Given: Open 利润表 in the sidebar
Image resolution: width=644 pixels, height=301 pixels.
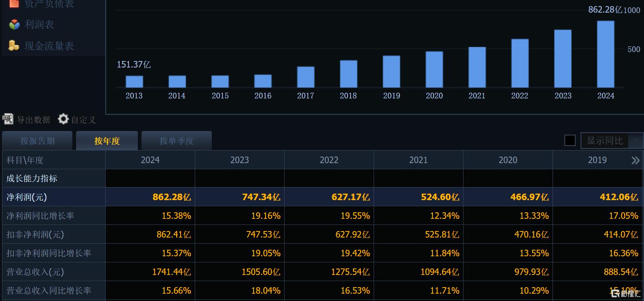Looking at the screenshot, I should (x=39, y=25).
